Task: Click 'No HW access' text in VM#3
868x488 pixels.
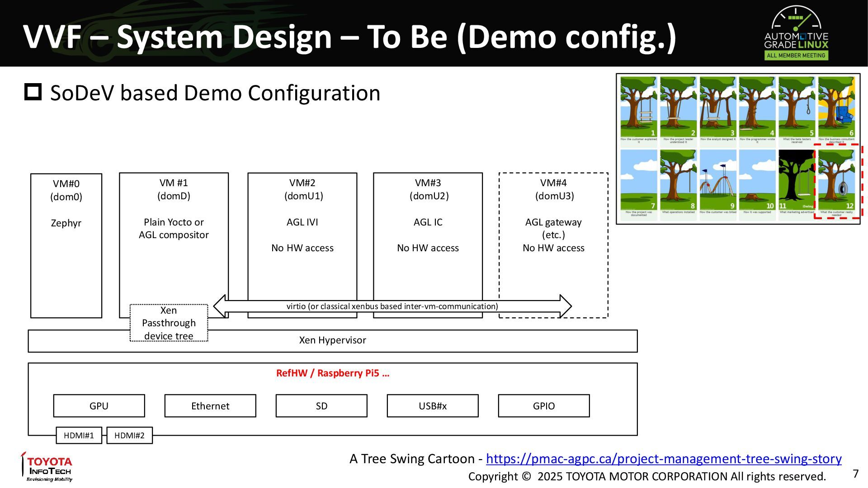Action: 428,248
